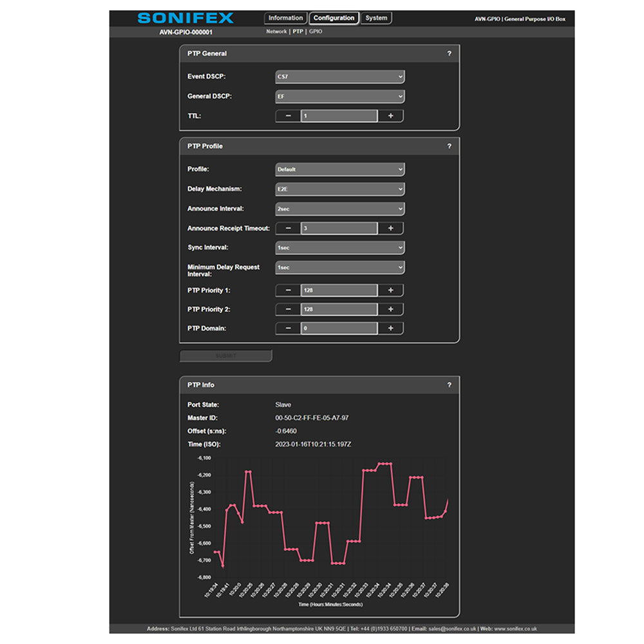Go to the Network sub-page

(x=276, y=32)
